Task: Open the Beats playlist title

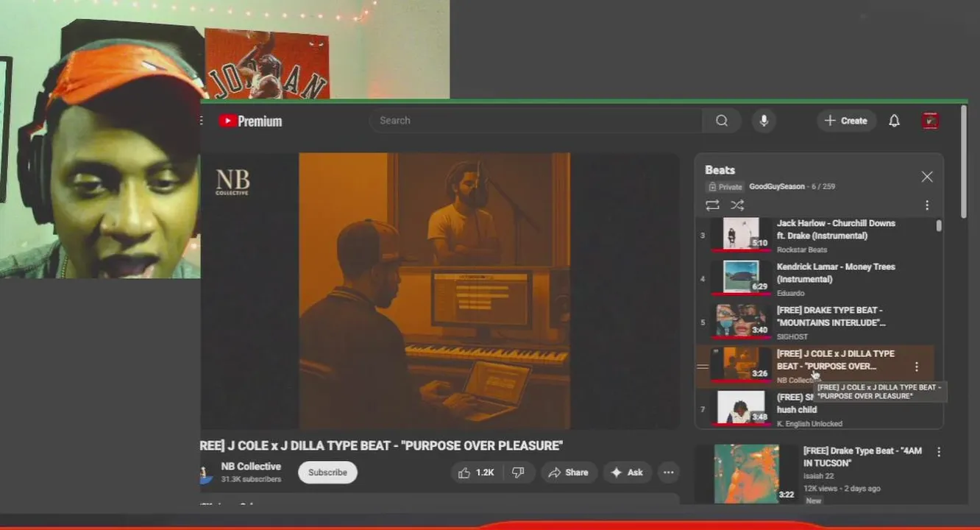Action: 720,170
